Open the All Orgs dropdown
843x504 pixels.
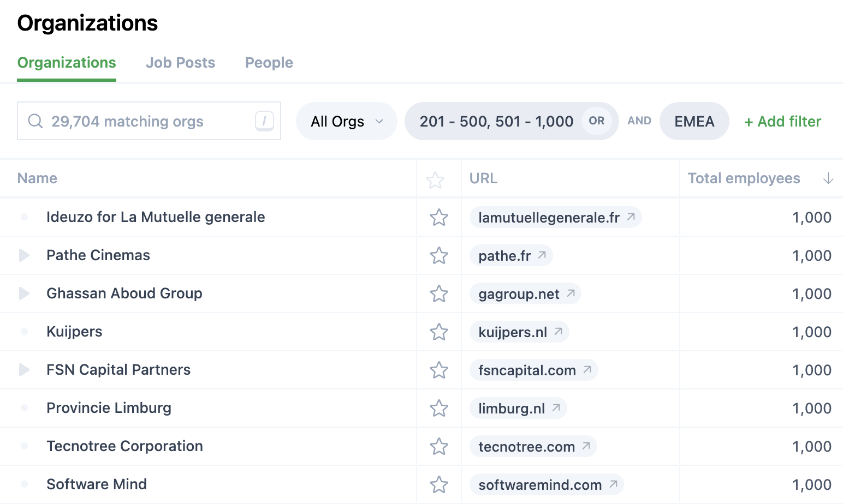click(346, 121)
